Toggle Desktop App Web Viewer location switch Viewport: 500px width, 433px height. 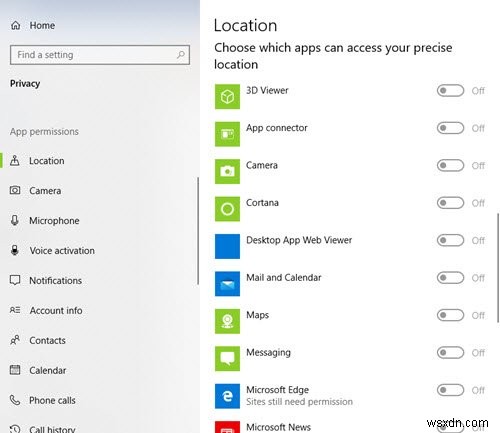(x=450, y=240)
